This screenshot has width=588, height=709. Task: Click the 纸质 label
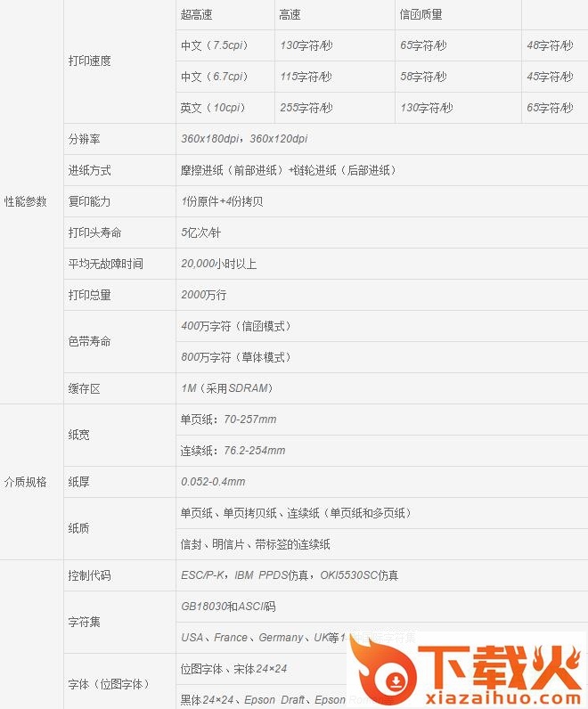click(78, 528)
